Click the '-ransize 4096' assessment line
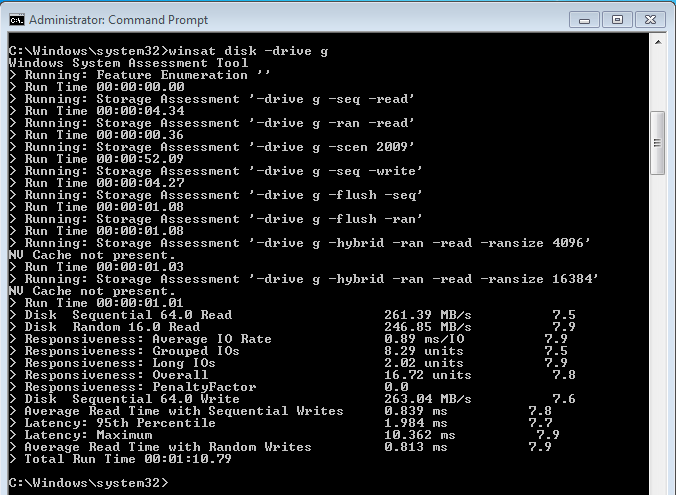The image size is (676, 495). point(299,243)
